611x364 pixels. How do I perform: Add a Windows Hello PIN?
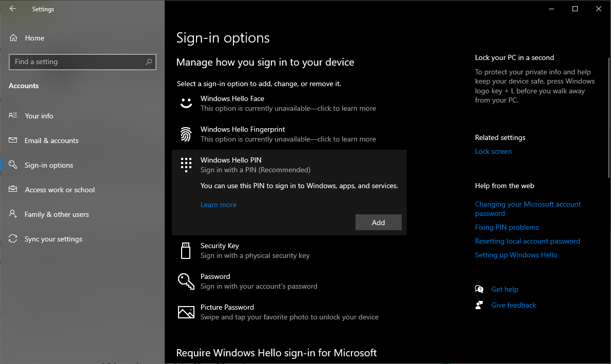[x=378, y=222]
